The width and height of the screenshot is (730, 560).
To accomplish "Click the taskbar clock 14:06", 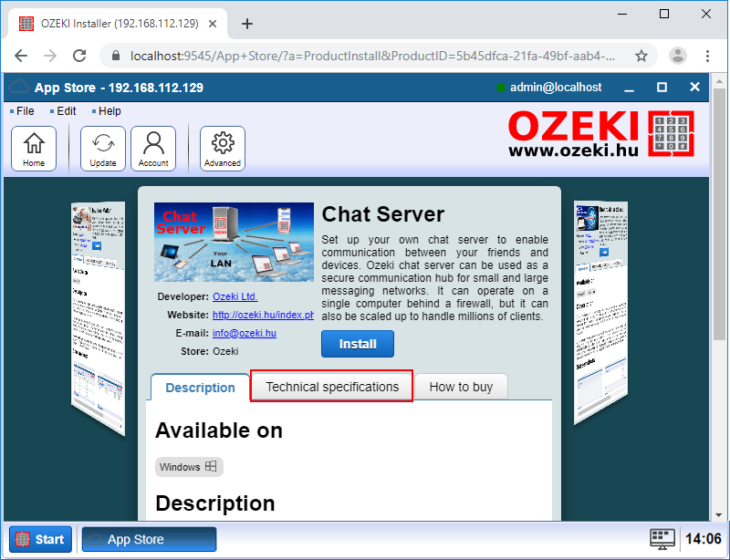I will coord(704,539).
